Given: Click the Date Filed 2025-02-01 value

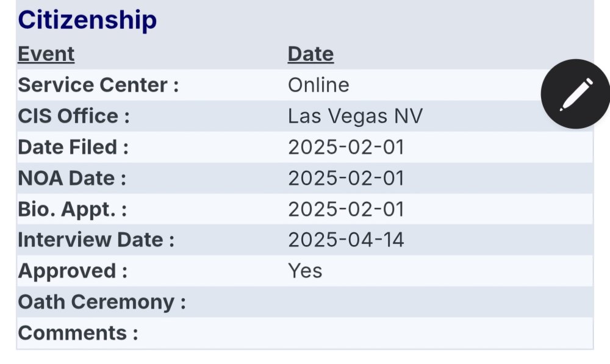Looking at the screenshot, I should tap(346, 147).
